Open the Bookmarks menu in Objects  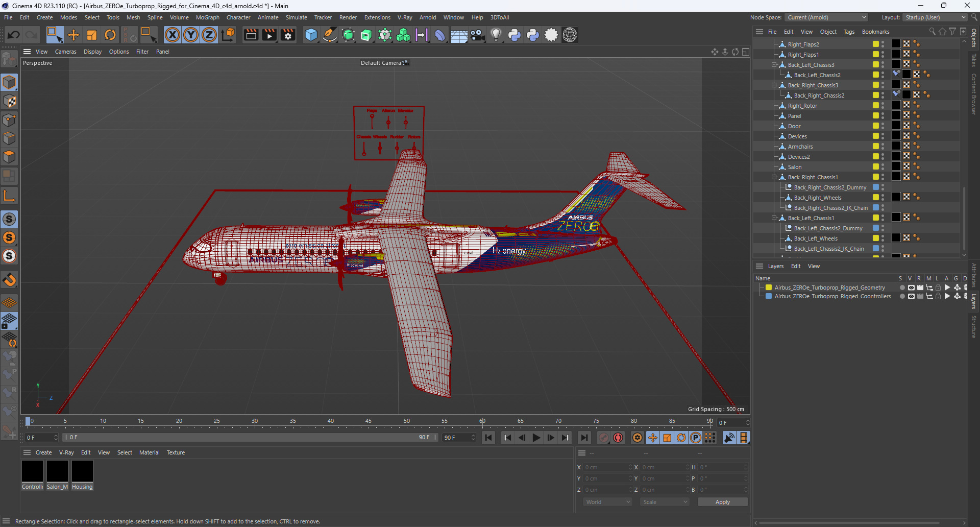[875, 32]
